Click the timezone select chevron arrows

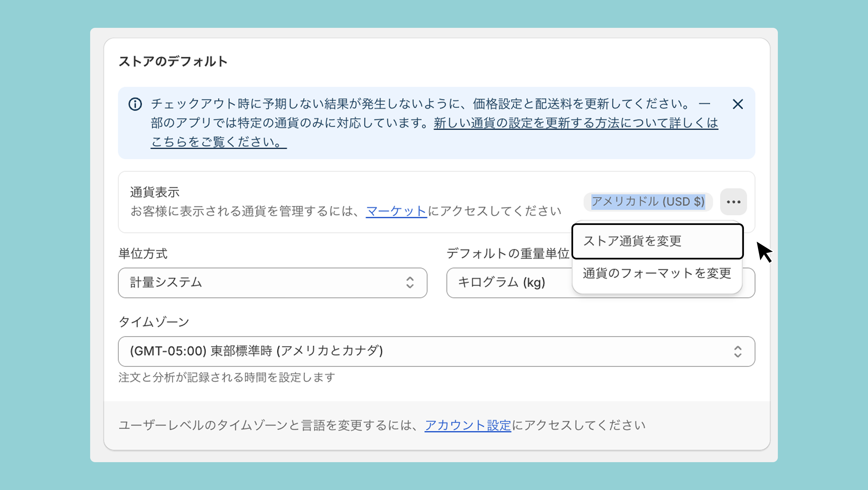[x=738, y=351]
